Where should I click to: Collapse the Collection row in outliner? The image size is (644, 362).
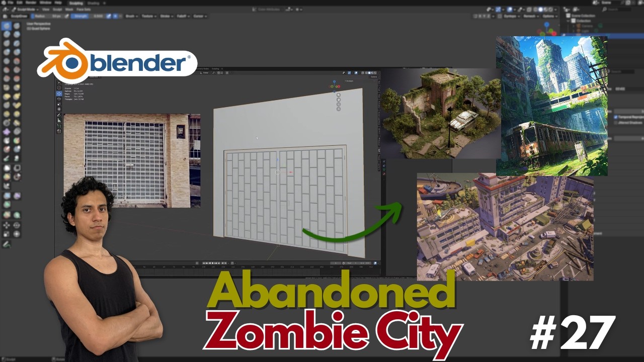pyautogui.click(x=568, y=21)
